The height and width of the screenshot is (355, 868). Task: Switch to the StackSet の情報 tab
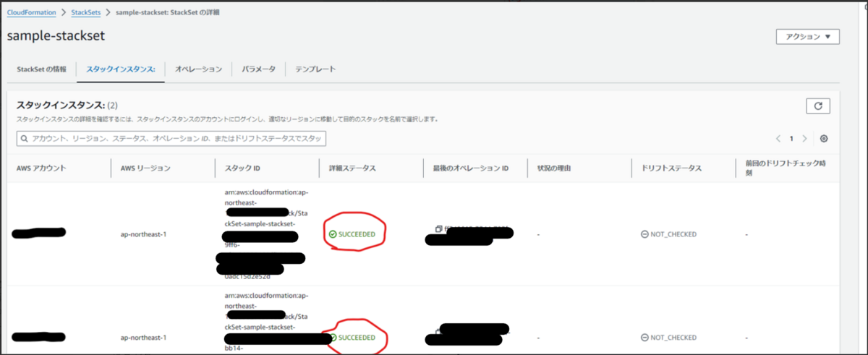click(41, 69)
